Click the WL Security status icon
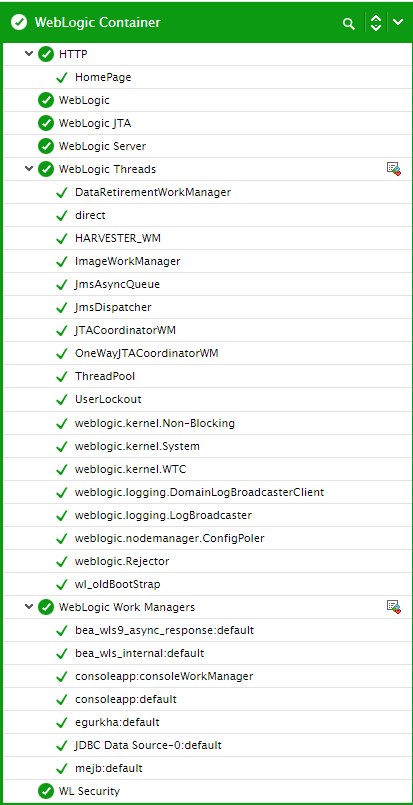Screen dimensions: 413x805 [46, 791]
